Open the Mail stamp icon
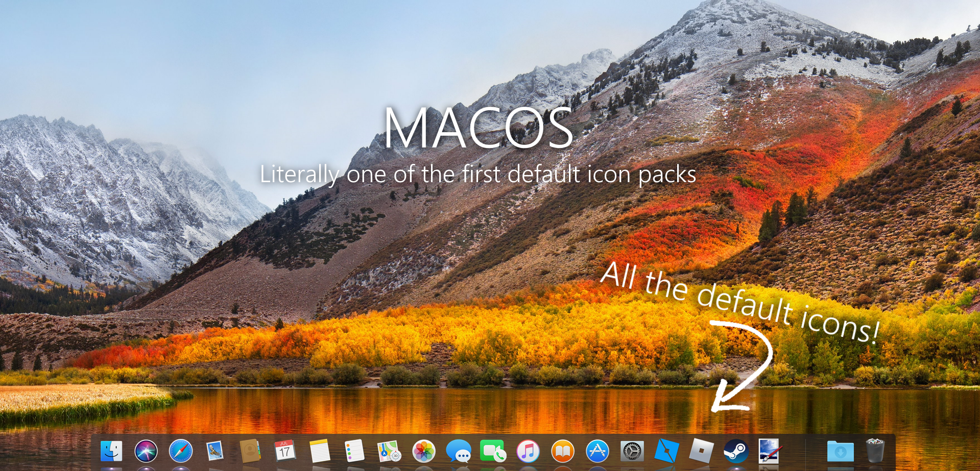980x471 pixels. click(x=215, y=451)
